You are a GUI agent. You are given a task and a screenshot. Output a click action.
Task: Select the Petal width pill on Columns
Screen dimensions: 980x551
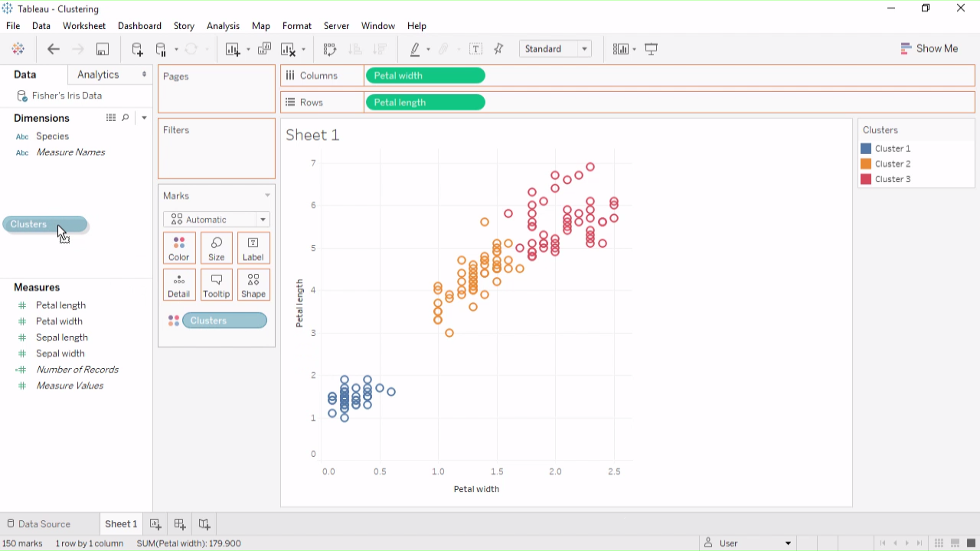click(x=425, y=76)
